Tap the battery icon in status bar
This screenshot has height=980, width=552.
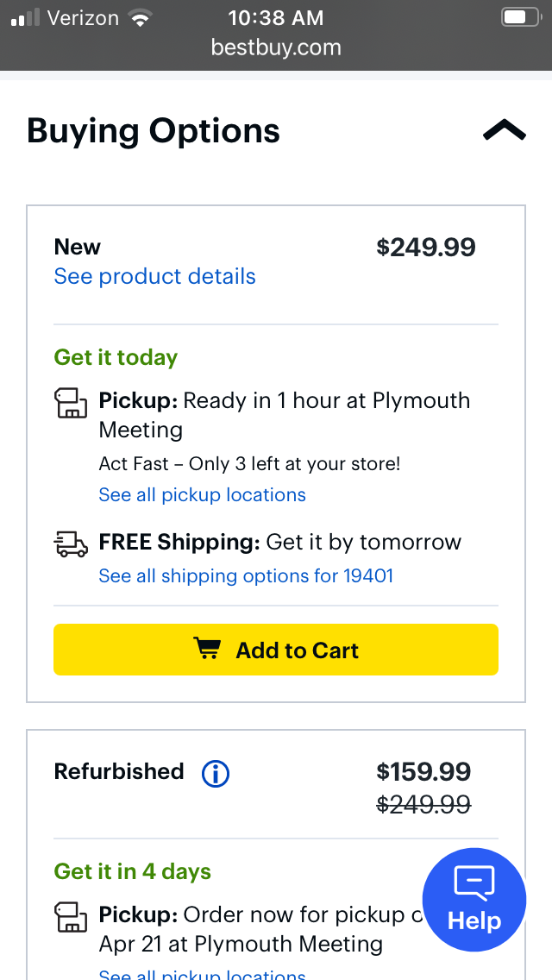[x=518, y=17]
